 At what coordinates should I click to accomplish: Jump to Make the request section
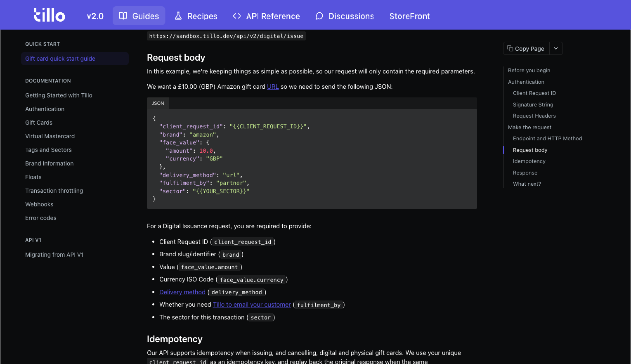tap(529, 128)
